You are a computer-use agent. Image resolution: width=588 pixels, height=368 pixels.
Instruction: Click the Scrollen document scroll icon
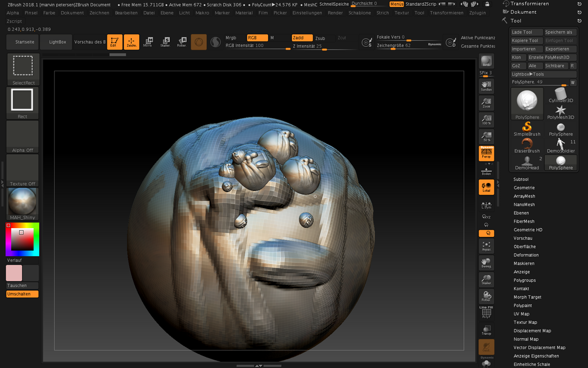(x=486, y=86)
